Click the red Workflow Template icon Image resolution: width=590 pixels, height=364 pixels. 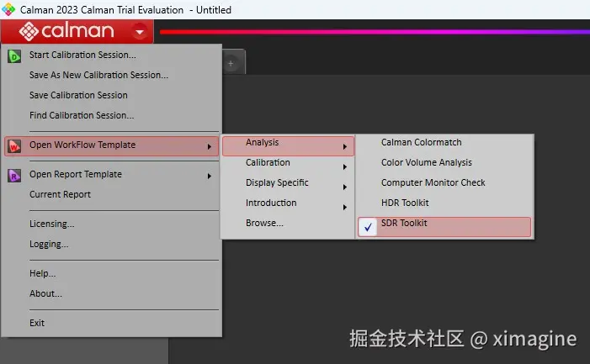(x=14, y=145)
